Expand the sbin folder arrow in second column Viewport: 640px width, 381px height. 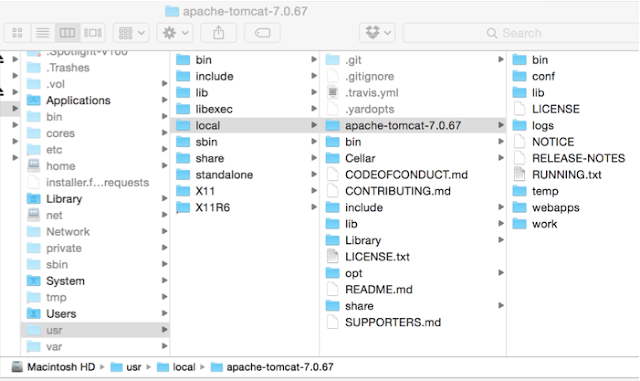coord(314,142)
